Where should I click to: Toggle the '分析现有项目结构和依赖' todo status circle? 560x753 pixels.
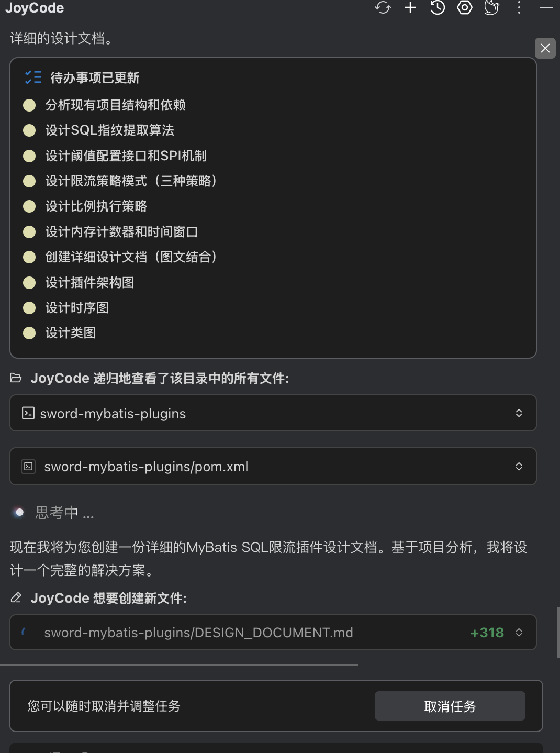[29, 105]
